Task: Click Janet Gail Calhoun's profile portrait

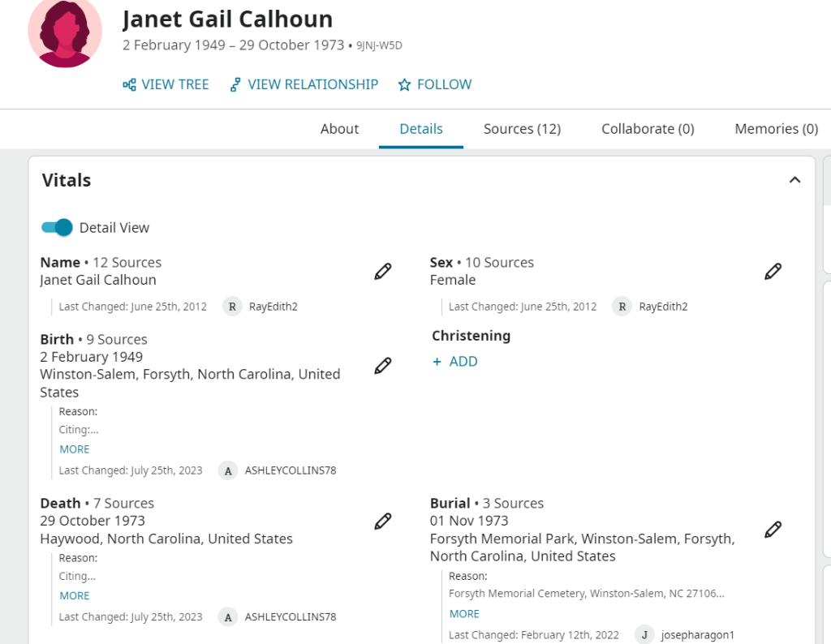Action: pyautogui.click(x=65, y=31)
